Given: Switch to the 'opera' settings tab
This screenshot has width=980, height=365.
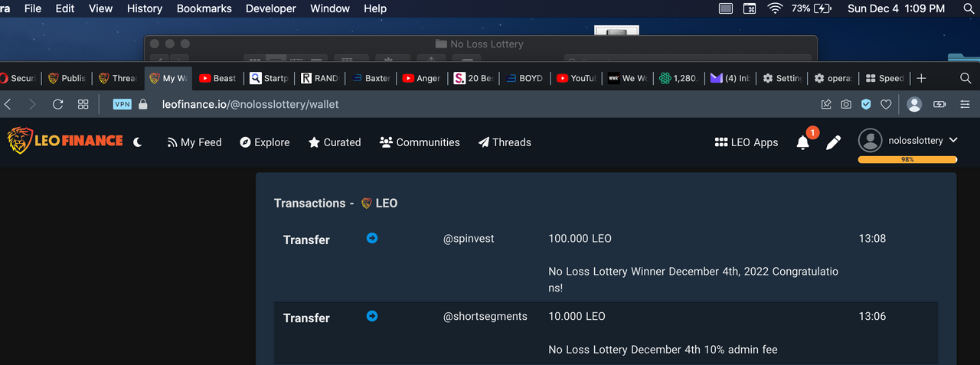Looking at the screenshot, I should (x=832, y=78).
